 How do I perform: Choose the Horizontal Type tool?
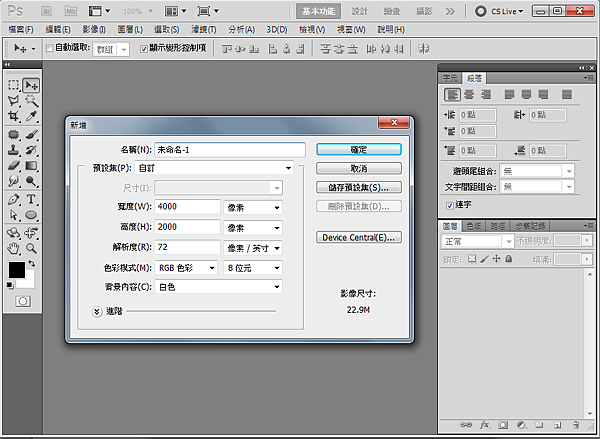tap(31, 198)
